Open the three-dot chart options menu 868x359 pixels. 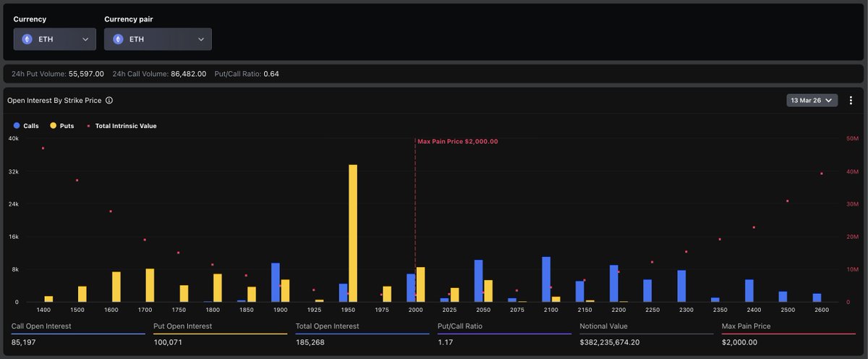click(x=851, y=101)
